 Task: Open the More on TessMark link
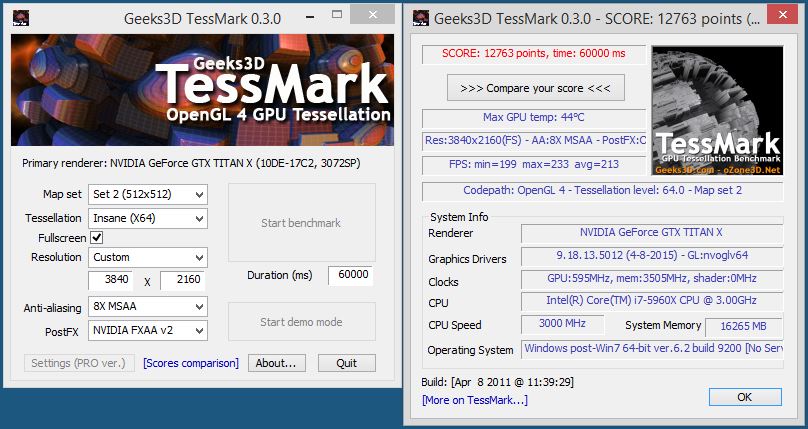pyautogui.click(x=475, y=400)
